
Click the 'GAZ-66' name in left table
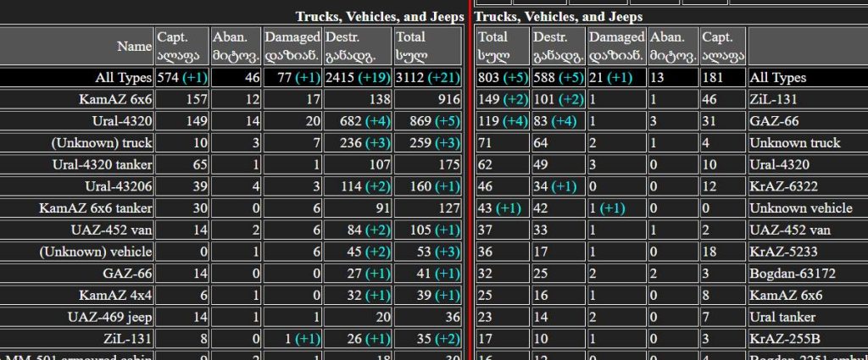127,274
